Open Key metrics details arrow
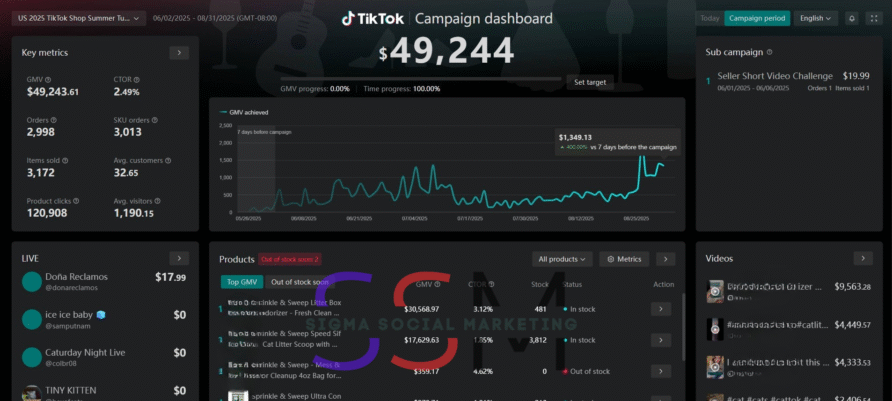Viewport: 892px width, 401px height. 179,52
